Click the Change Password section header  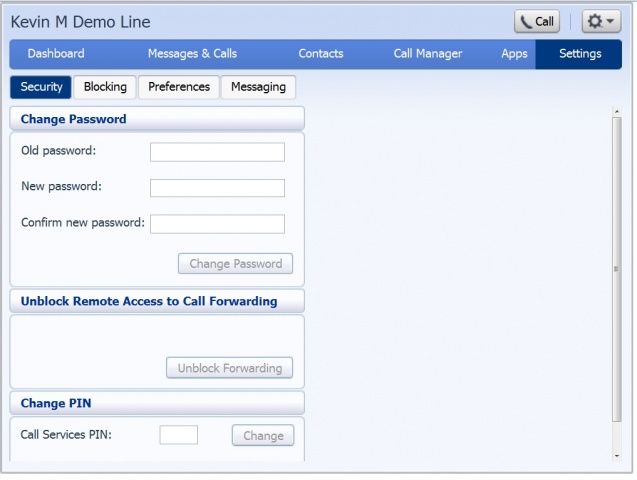click(157, 119)
